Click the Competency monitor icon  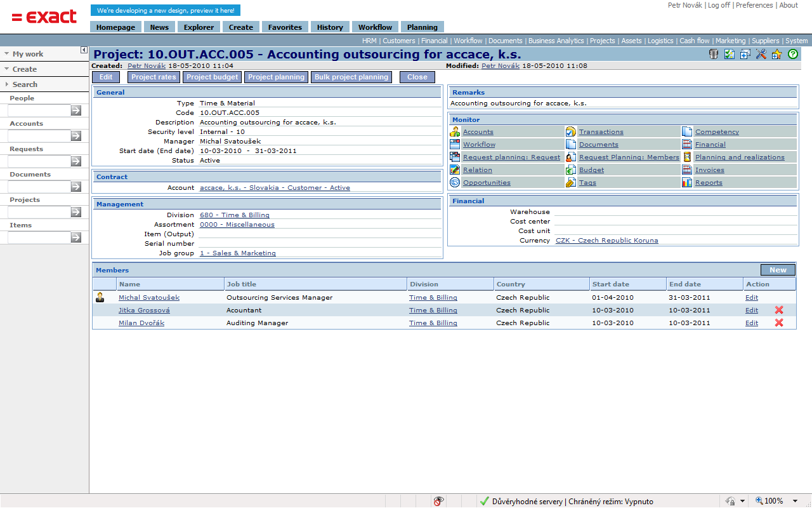[x=687, y=131]
